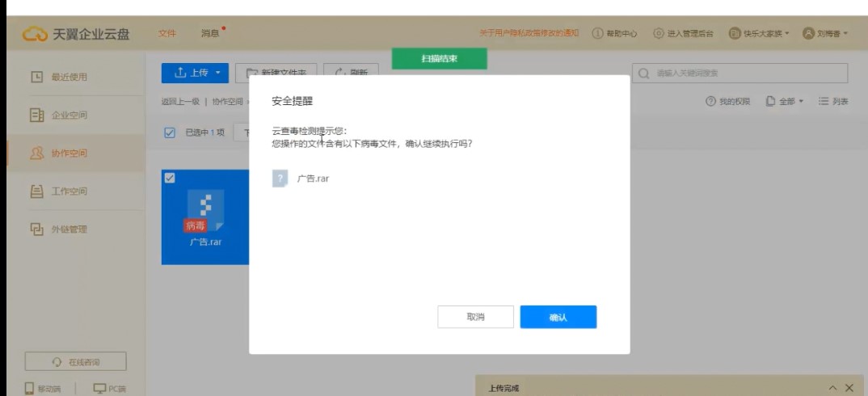Viewport: 868px width, 396px height.
Task: Click the 协作空间 people icon
Action: pyautogui.click(x=36, y=153)
